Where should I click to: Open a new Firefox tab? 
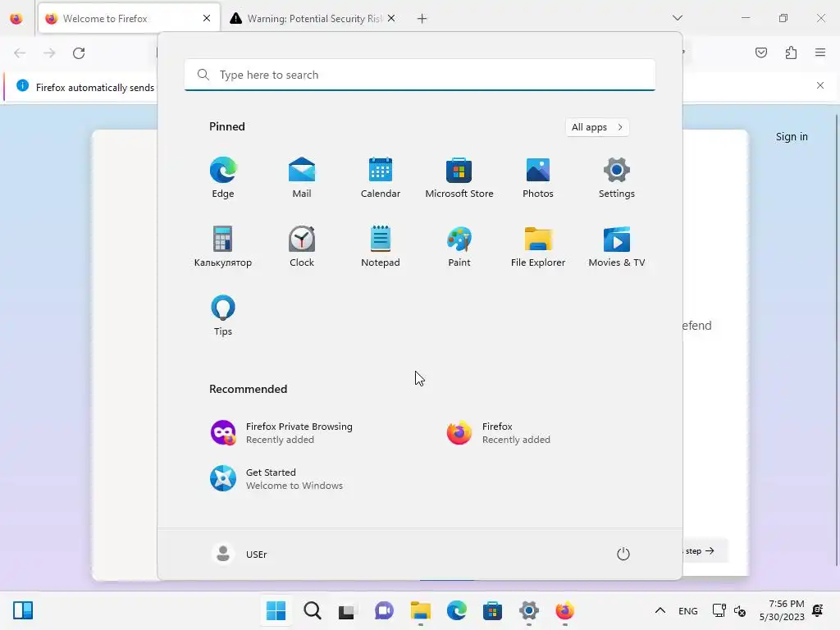tap(422, 19)
